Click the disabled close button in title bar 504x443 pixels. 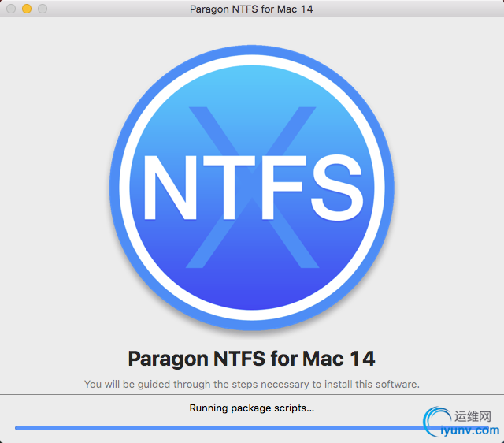click(11, 9)
